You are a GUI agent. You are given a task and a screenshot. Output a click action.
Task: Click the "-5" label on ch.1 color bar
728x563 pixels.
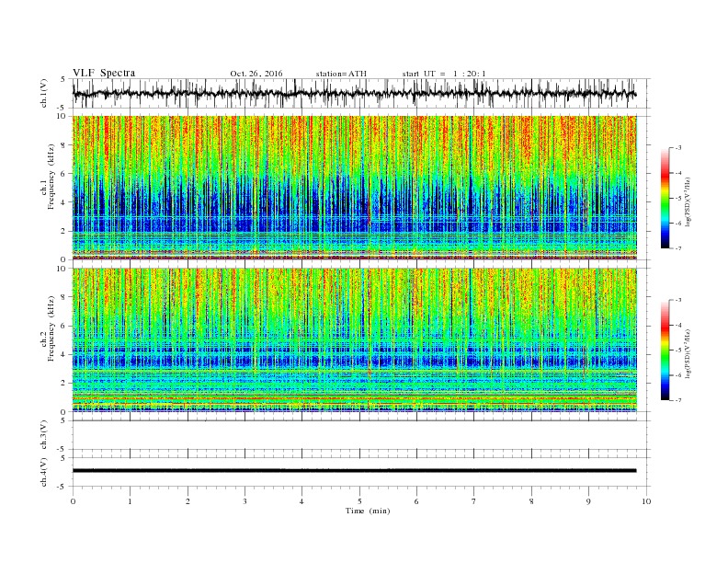pyautogui.click(x=678, y=198)
